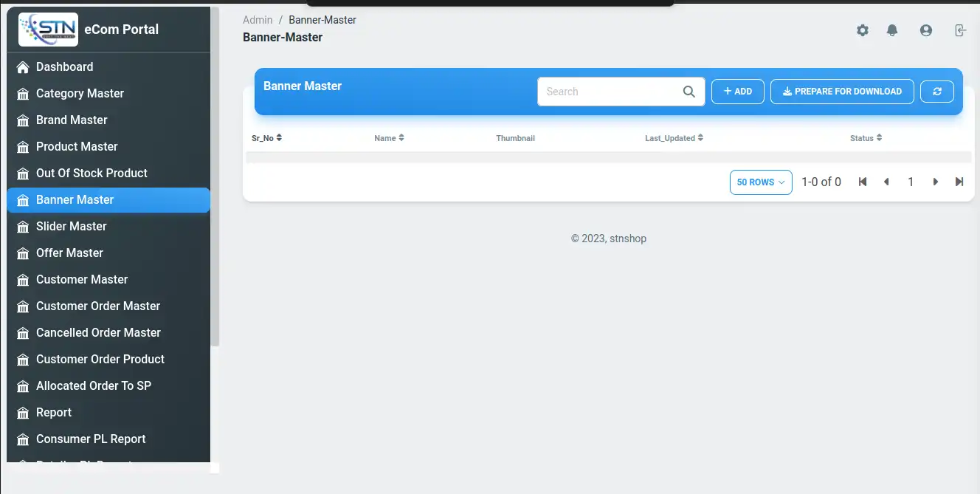The width and height of the screenshot is (980, 494).
Task: Open Customer Order Master menu item
Action: [x=97, y=306]
